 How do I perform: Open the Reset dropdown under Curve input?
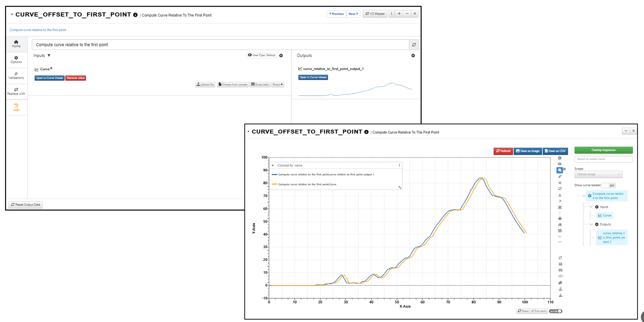278,85
